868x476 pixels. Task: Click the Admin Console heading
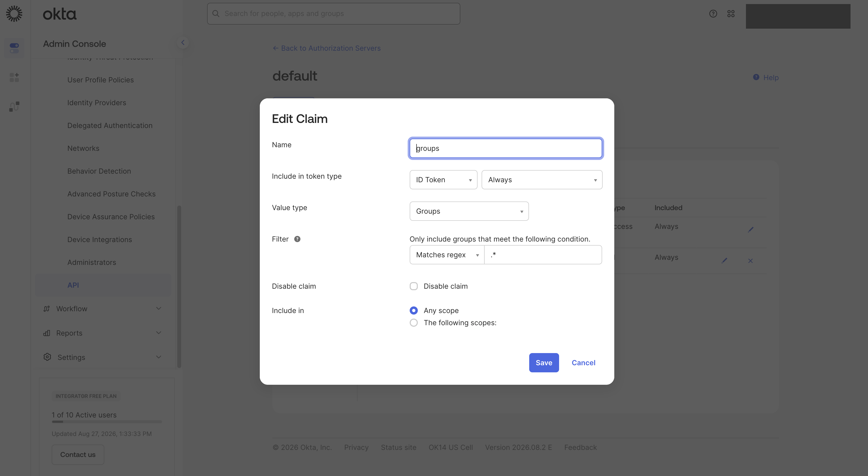(x=74, y=44)
